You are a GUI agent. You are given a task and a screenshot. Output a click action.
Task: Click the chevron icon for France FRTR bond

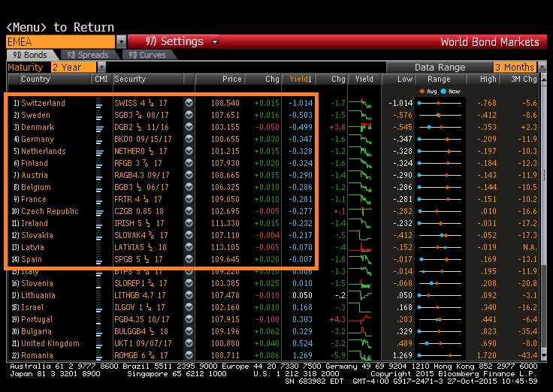tap(189, 199)
